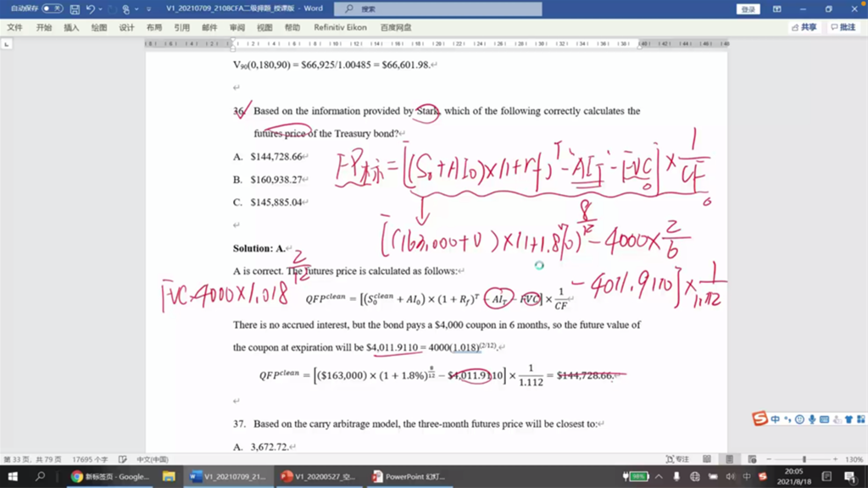Open the Windows Start menu
Image resolution: width=868 pixels, height=488 pixels.
tap(12, 476)
